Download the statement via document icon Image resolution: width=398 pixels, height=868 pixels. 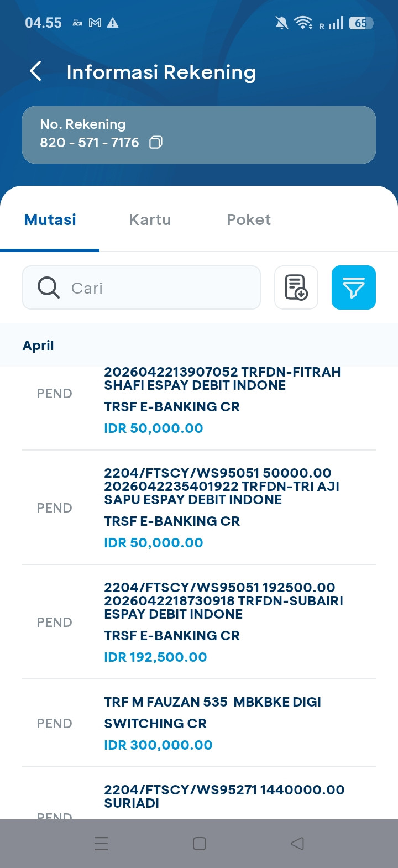point(296,287)
